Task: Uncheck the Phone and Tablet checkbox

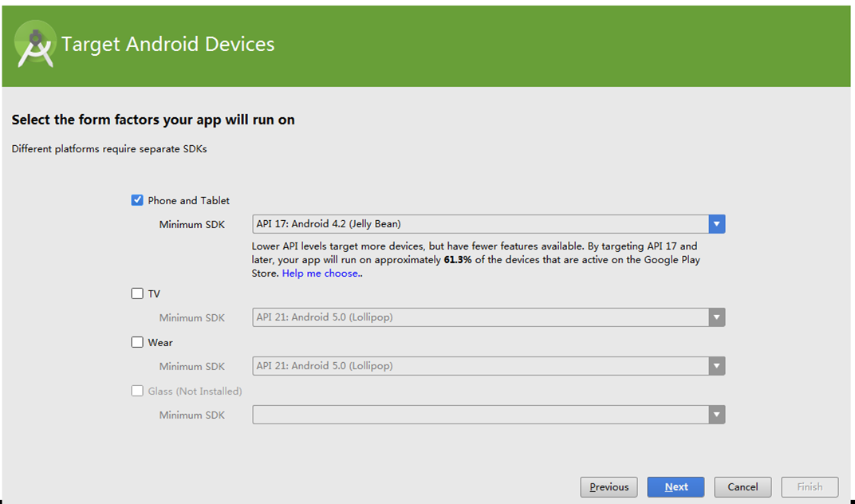Action: click(137, 200)
